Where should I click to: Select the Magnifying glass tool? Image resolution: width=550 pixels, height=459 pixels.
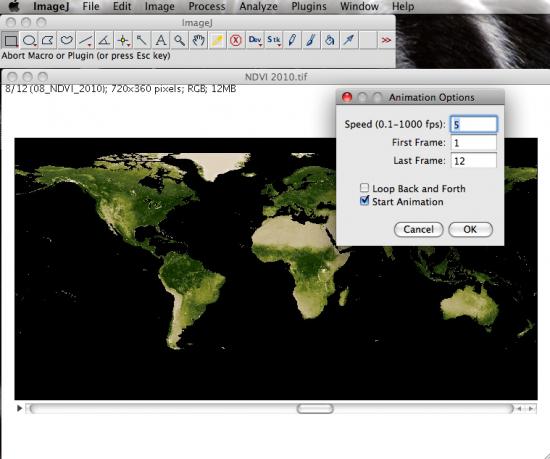(180, 41)
